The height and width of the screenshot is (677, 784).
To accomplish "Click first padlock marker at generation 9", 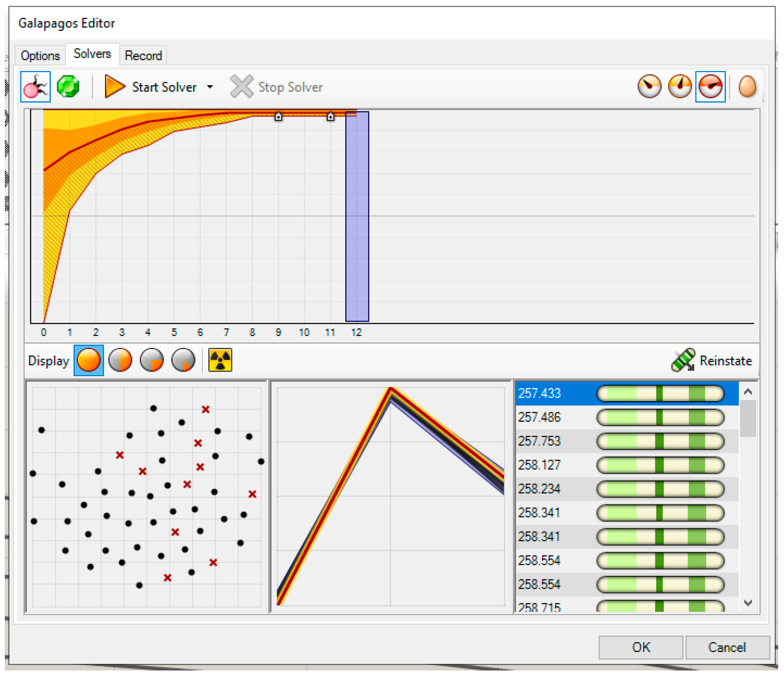I will (278, 117).
